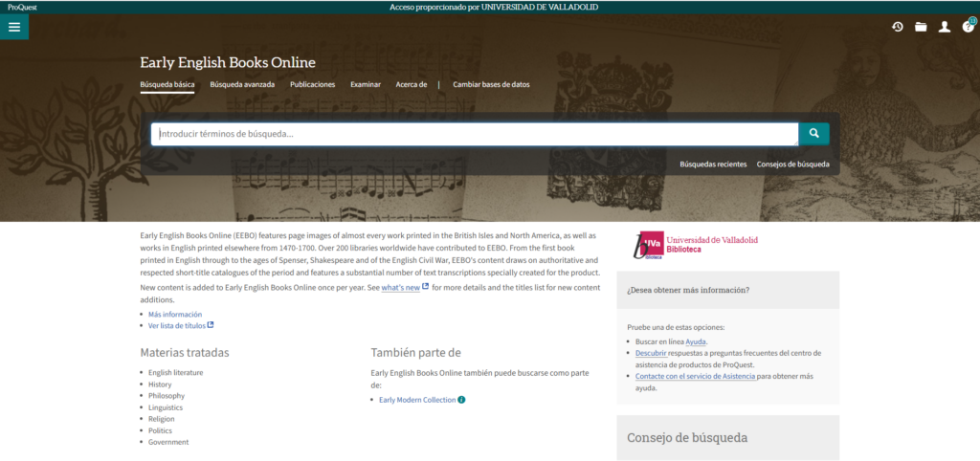Click info icon beside Early Modern Collection
Viewport: 980px width, 461px height.
tap(461, 400)
